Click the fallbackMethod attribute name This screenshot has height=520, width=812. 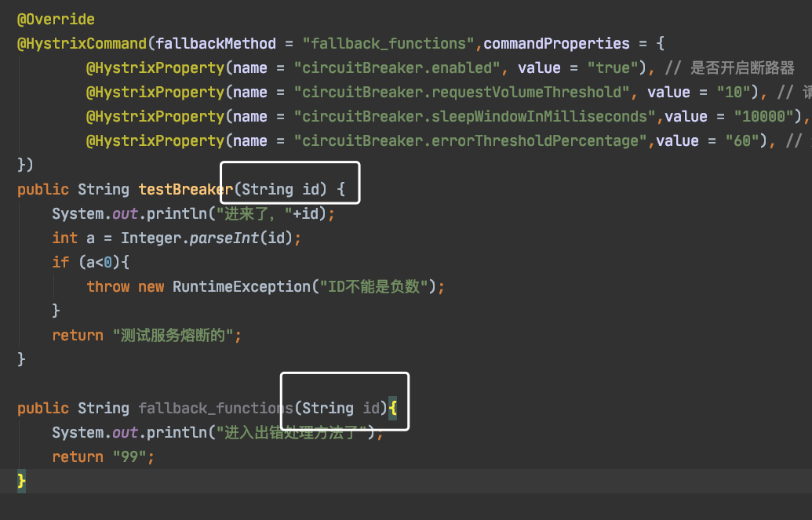click(x=216, y=43)
